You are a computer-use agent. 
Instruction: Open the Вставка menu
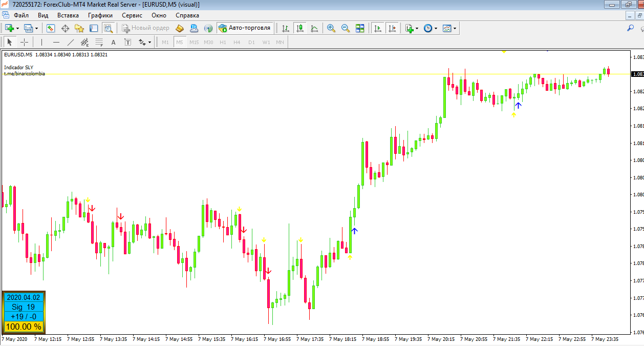tap(68, 15)
